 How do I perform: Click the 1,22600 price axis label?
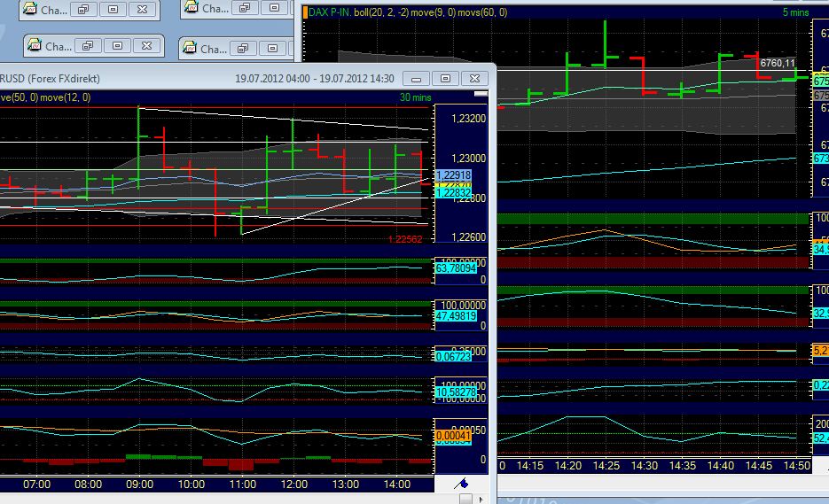tap(468, 237)
